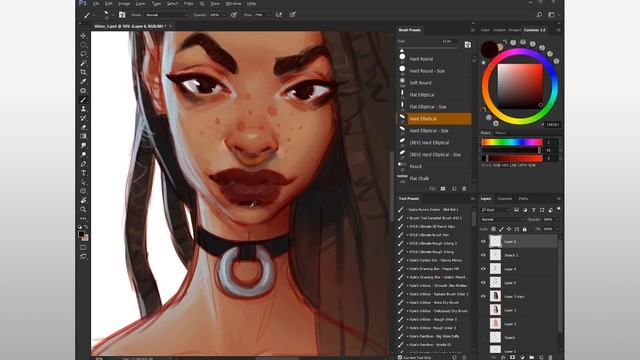Open the layer blend mode Normal dropdown
640x360 pixels.
click(502, 219)
